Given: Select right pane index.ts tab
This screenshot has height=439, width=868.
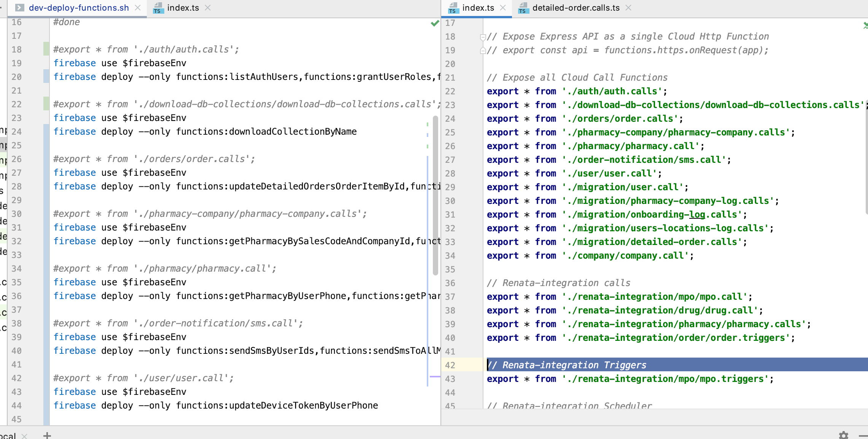Looking at the screenshot, I should coord(478,8).
